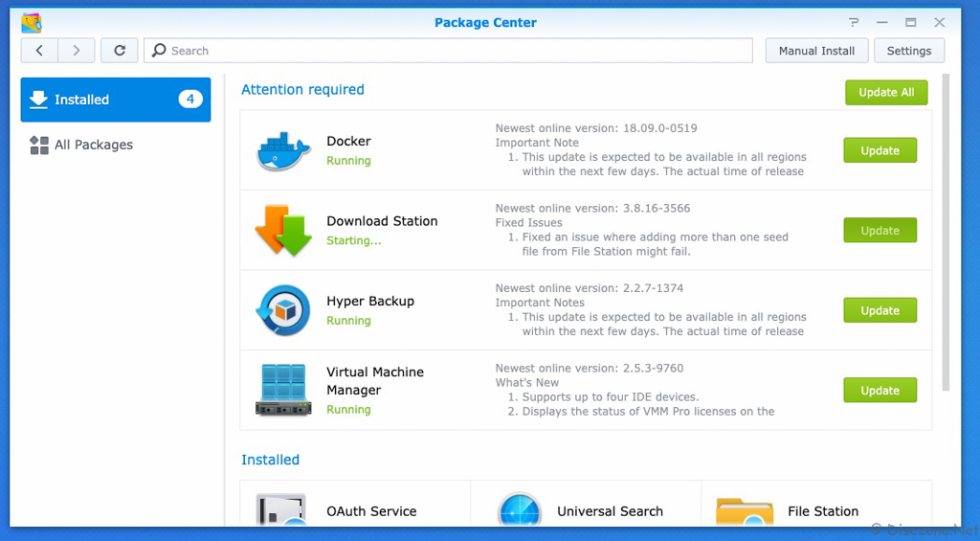Screen dimensions: 980x541
Task: Click Download Station version 3.8.16-3566 text
Action: pyautogui.click(x=657, y=209)
